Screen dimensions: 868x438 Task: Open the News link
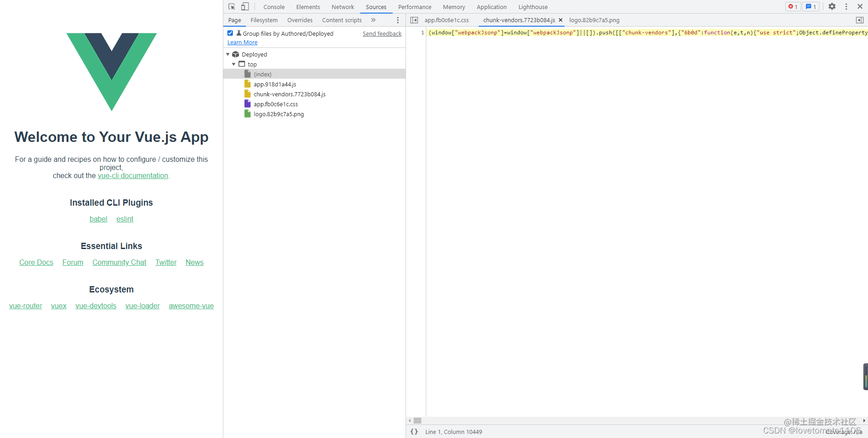194,262
